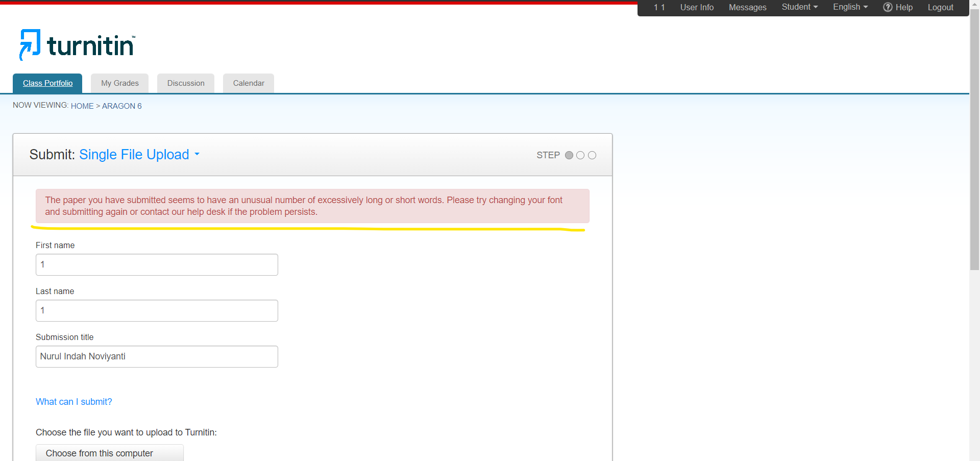Open Messages in top bar

coord(747,7)
